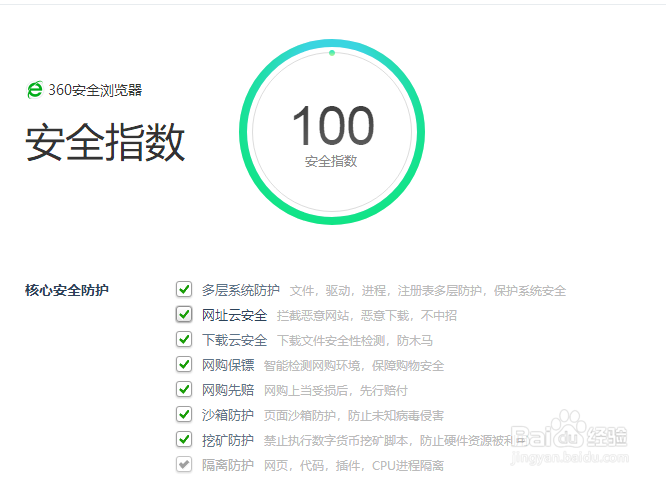Viewport: 666px width, 481px height.
Task: Disable the 网购保镖 checkbox
Action: pyautogui.click(x=184, y=364)
